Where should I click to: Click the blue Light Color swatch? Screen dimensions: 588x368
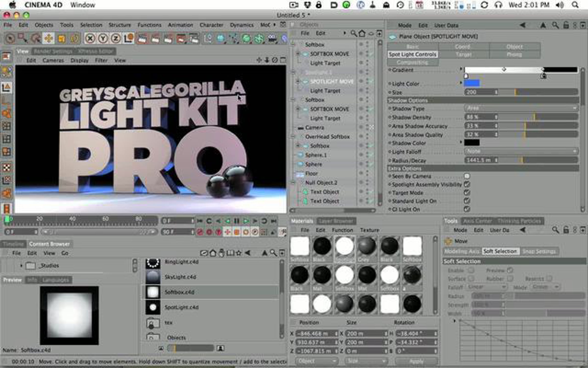(472, 83)
